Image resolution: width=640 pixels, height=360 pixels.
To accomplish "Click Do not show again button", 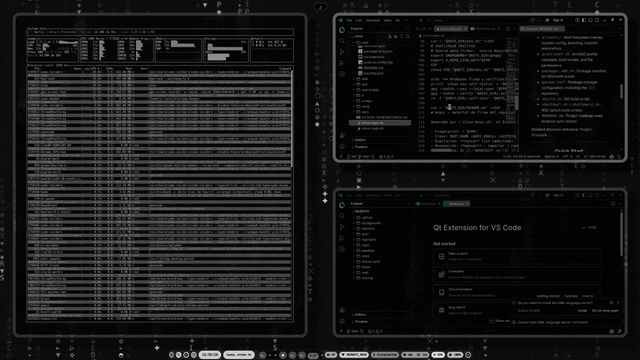I will pyautogui.click(x=605, y=311).
